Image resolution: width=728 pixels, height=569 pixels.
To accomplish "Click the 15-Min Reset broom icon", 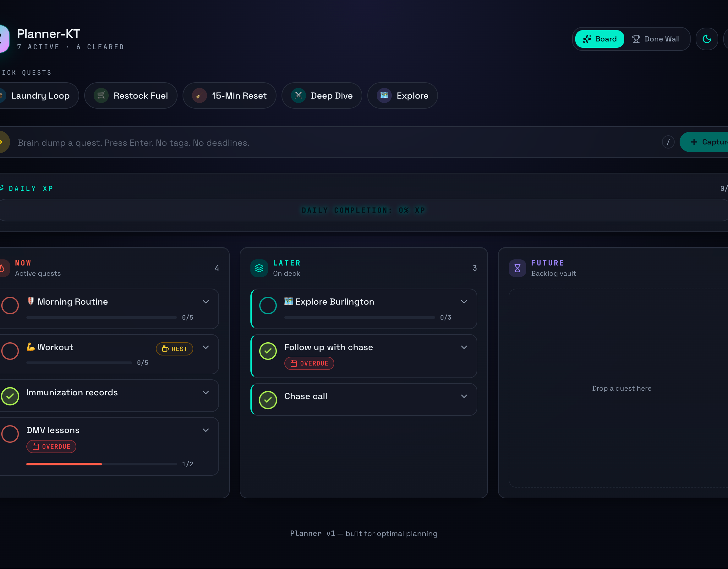I will click(199, 95).
